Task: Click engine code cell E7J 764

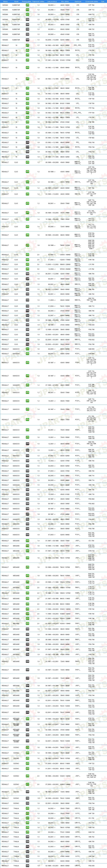Action: click(x=91, y=541)
